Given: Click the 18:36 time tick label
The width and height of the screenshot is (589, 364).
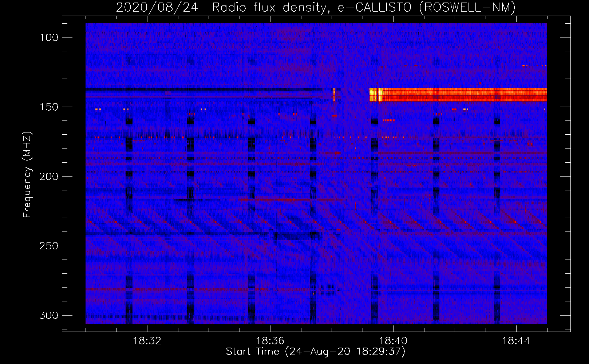Looking at the screenshot, I should click(270, 341).
